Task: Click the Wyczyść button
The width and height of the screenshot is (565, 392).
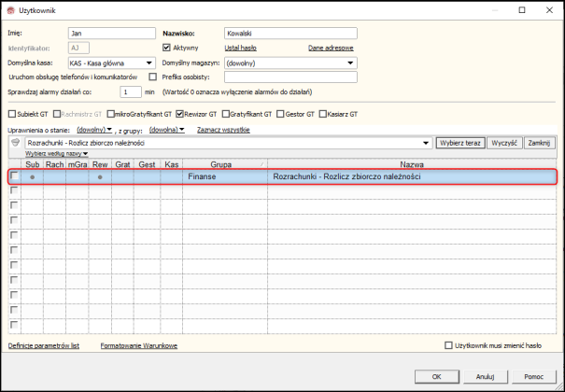Action: [x=504, y=143]
